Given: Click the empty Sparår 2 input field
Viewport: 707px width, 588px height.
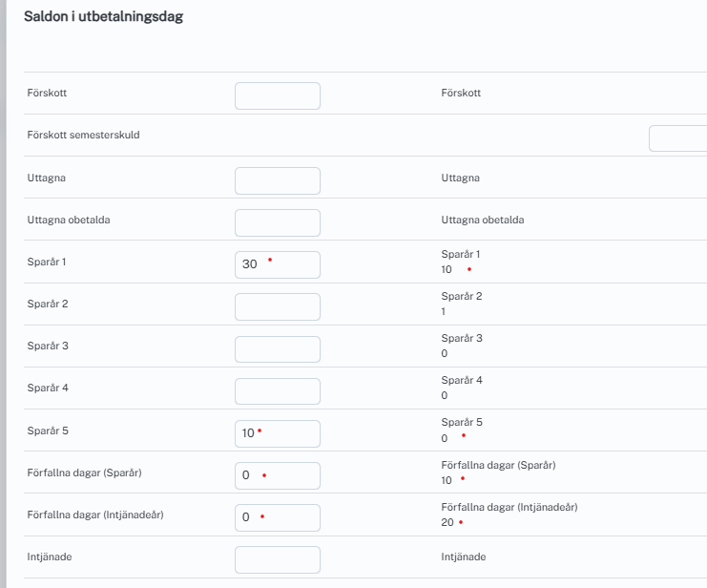Looking at the screenshot, I should (x=277, y=306).
